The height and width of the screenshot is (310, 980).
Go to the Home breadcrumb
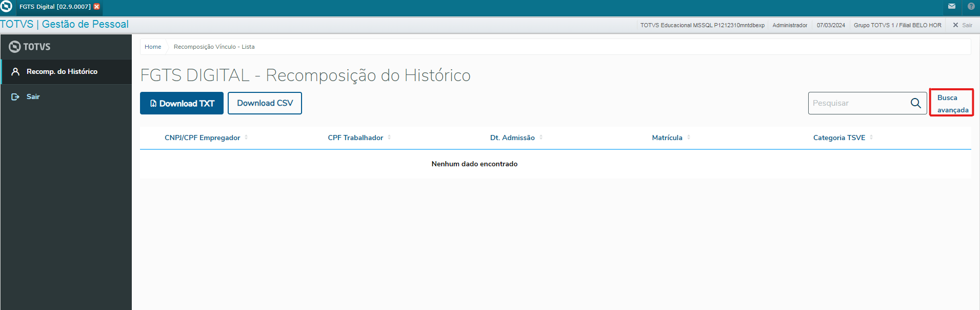(x=153, y=47)
